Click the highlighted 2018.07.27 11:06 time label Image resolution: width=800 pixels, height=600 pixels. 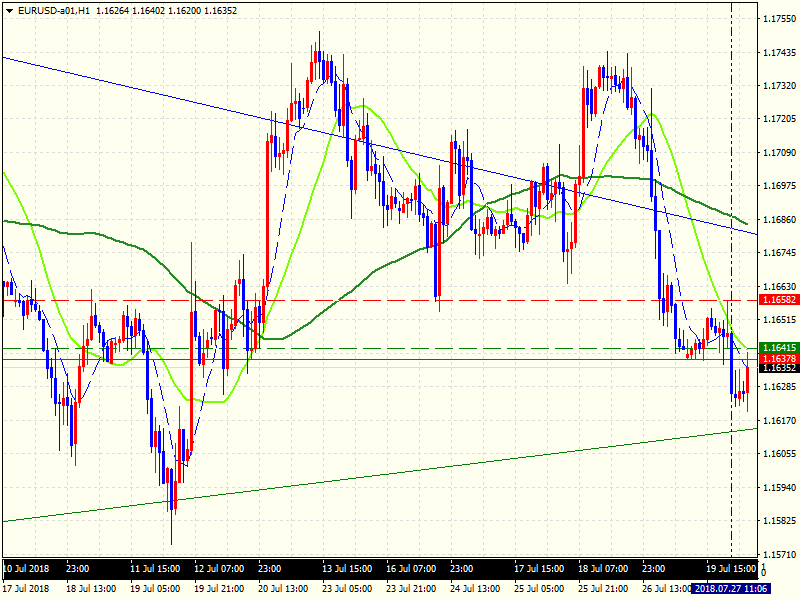pos(731,589)
